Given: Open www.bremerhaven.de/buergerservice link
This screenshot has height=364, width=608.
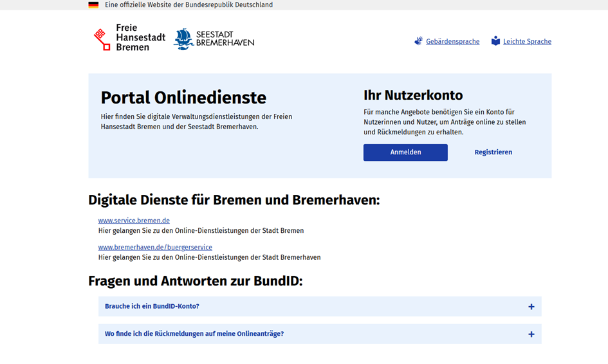Looking at the screenshot, I should pos(155,248).
